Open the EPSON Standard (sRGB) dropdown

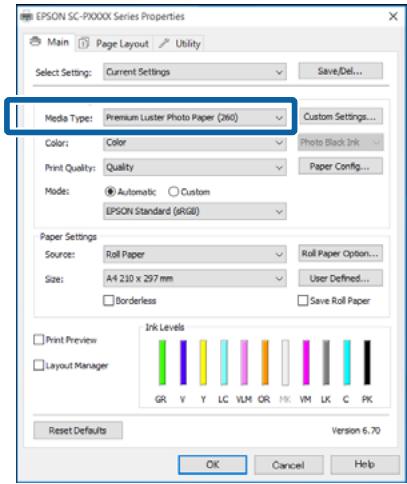point(195,211)
